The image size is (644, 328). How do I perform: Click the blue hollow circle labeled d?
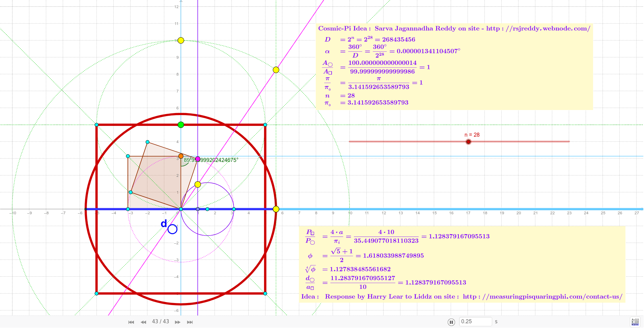point(172,229)
